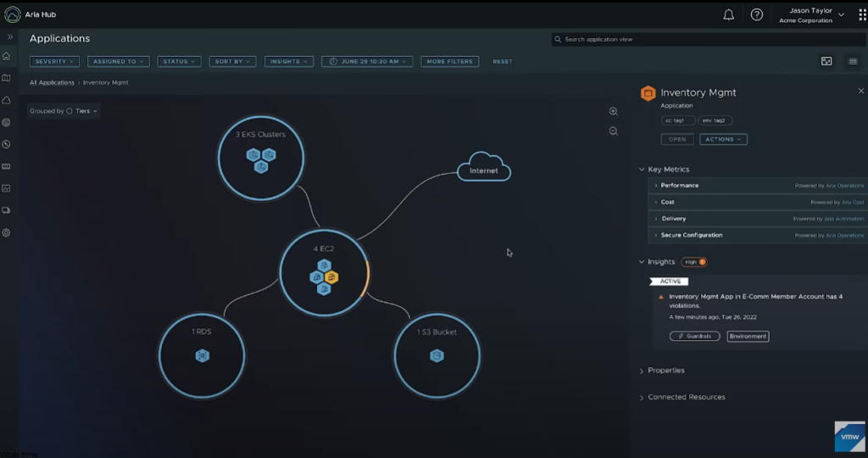Select the hexagon inside 1 S3 Bucket
Viewport: 868px width, 458px height.
pyautogui.click(x=437, y=355)
